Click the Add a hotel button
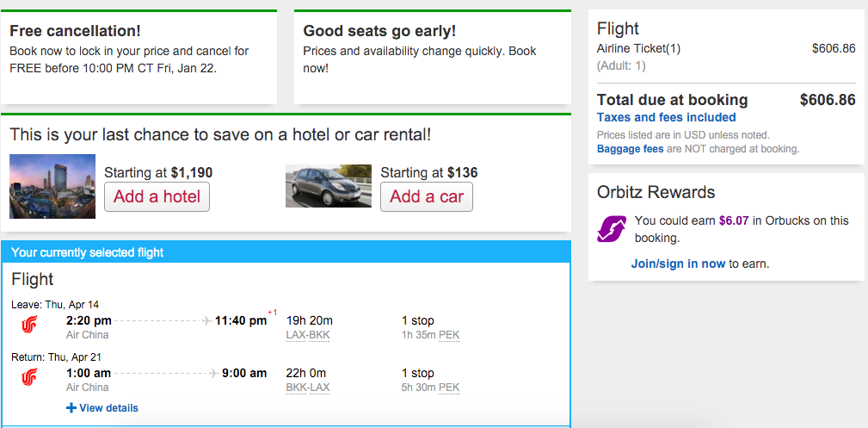The image size is (868, 428). pos(157,196)
